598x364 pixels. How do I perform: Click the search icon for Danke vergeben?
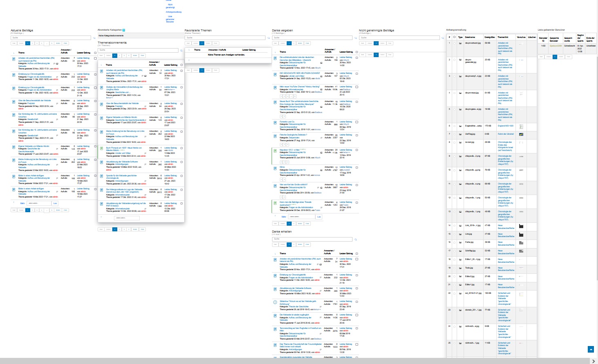click(356, 38)
